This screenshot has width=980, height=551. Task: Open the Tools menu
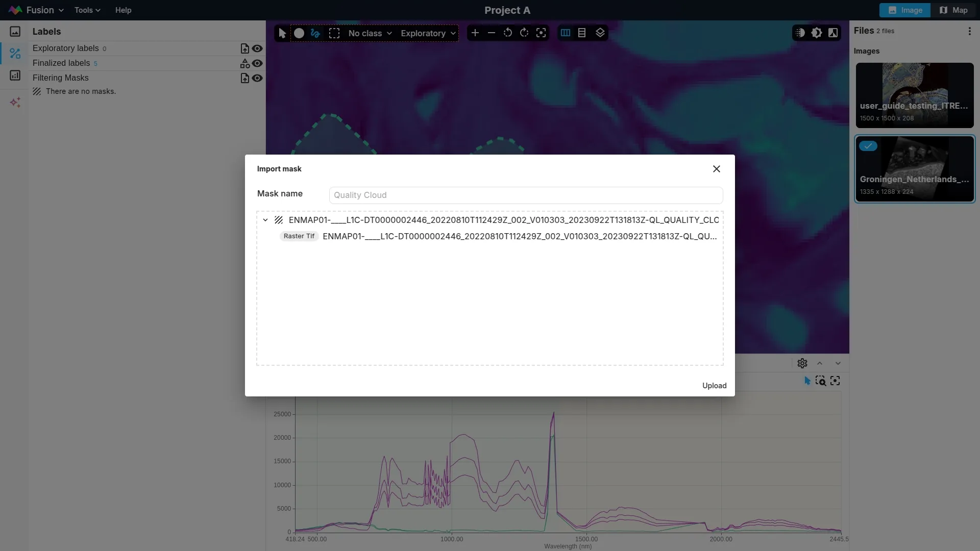[x=87, y=10]
